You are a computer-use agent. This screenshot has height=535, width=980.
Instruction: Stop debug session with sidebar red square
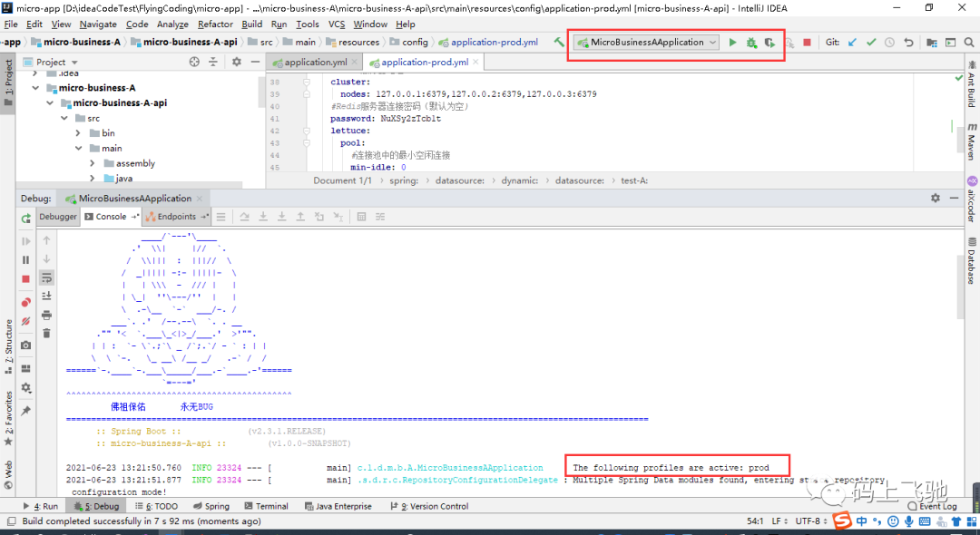point(26,279)
